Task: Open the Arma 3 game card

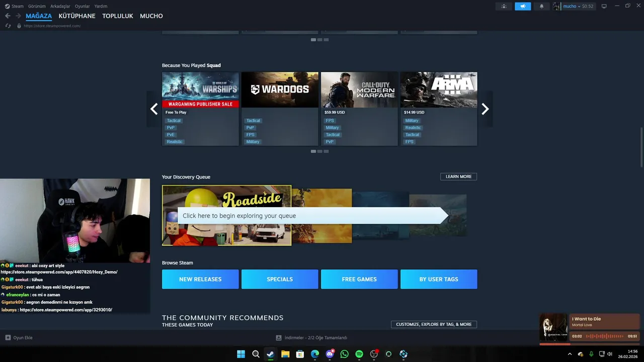Action: pos(439,109)
